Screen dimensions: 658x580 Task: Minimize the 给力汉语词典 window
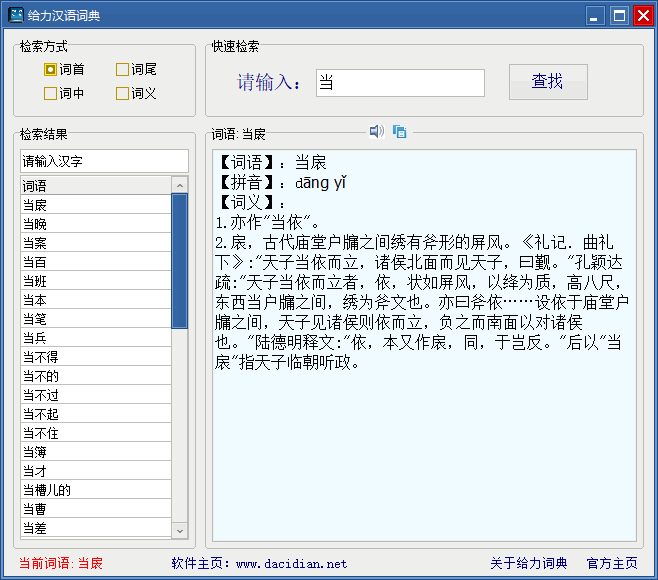595,16
